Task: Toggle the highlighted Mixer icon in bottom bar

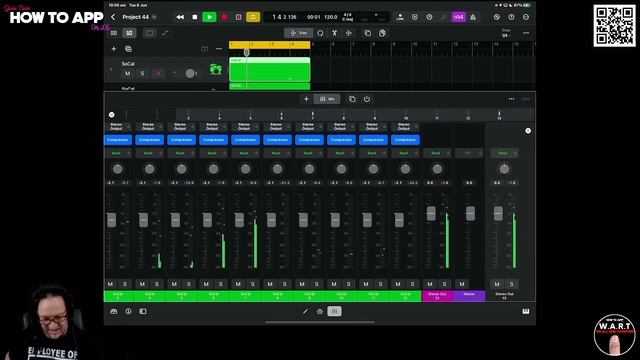Action: 334,311
